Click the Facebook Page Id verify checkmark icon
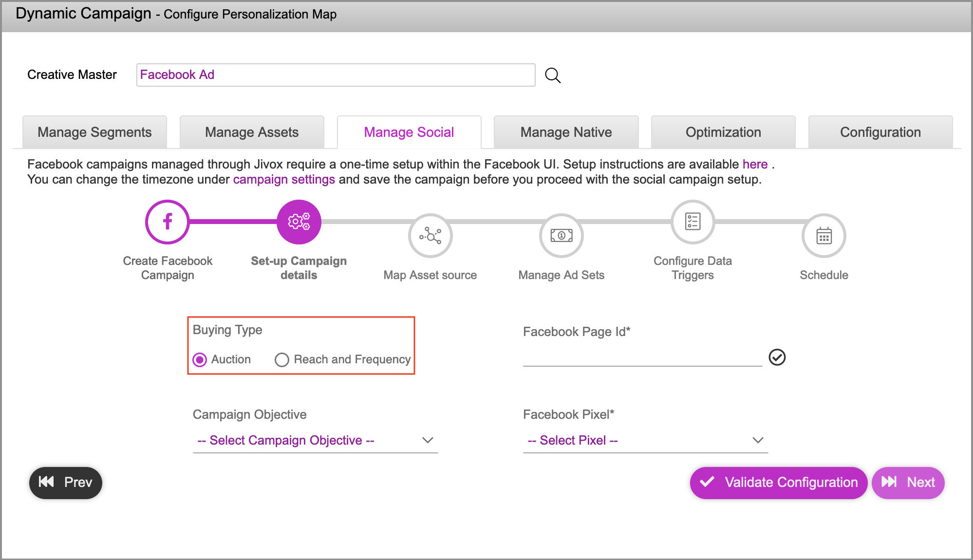 pyautogui.click(x=777, y=357)
